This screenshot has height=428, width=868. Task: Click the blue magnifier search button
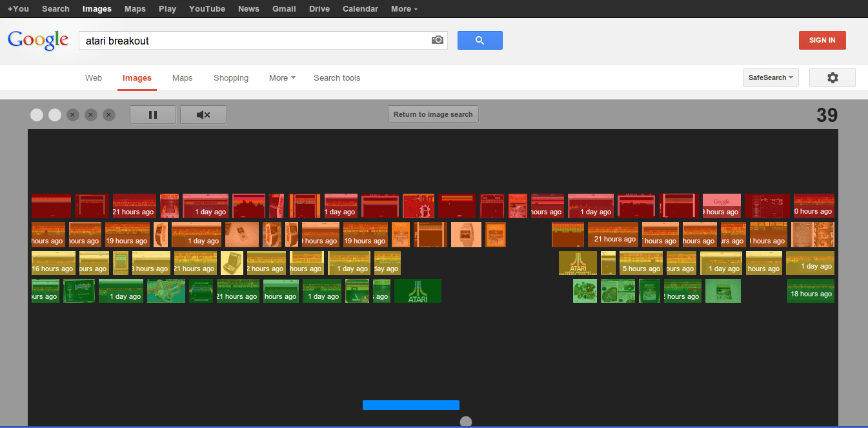479,40
